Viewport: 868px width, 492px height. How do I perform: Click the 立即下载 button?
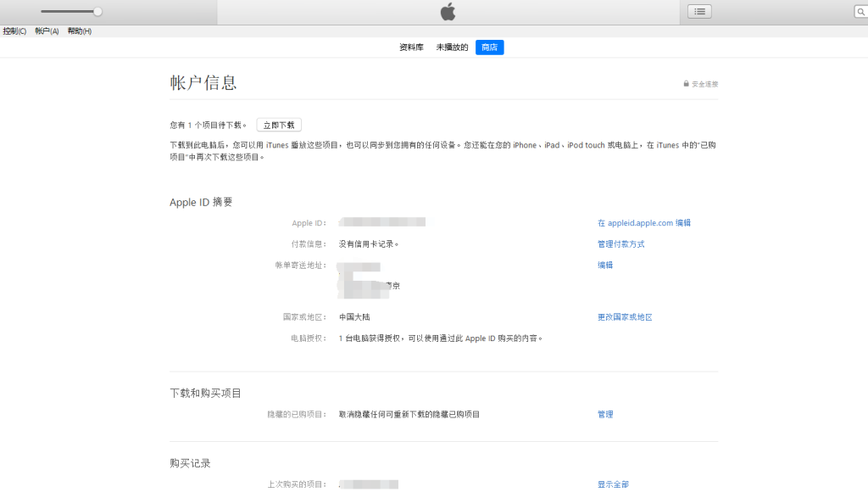[279, 126]
